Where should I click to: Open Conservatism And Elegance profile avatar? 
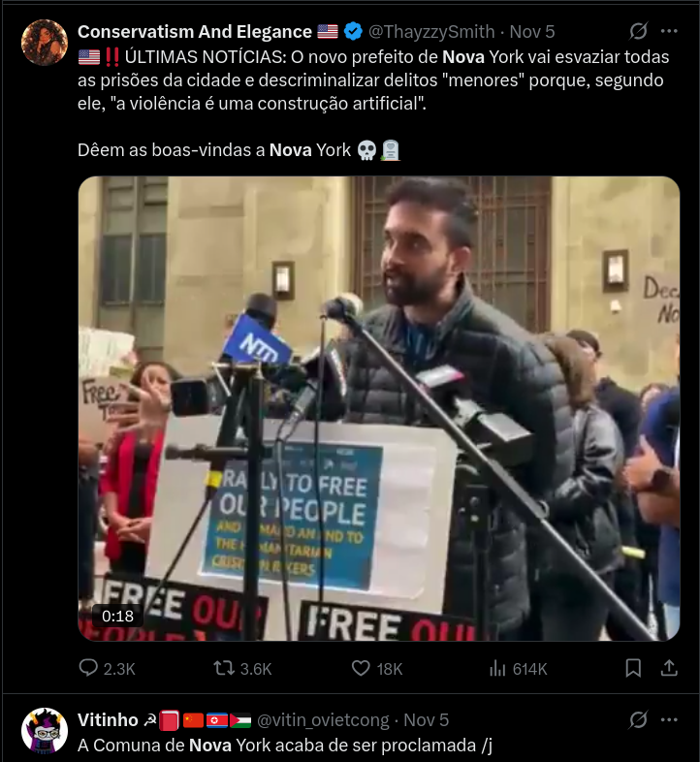[45, 43]
